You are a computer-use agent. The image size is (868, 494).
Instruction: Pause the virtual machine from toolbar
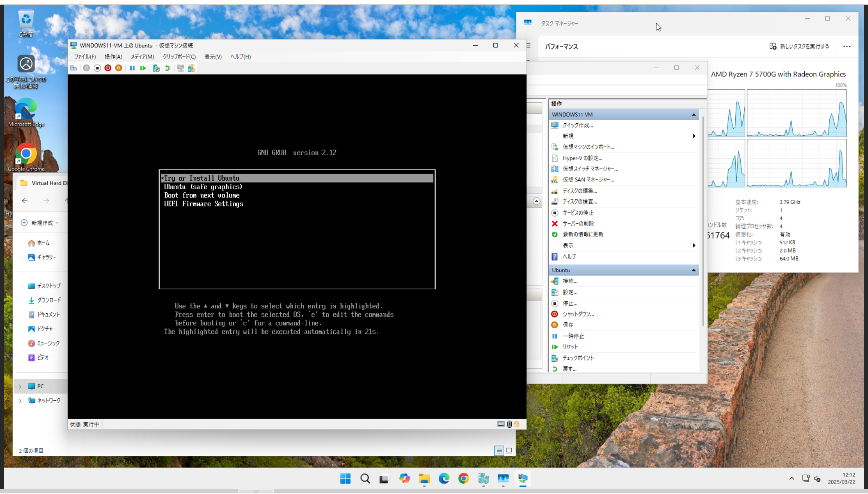(x=132, y=68)
